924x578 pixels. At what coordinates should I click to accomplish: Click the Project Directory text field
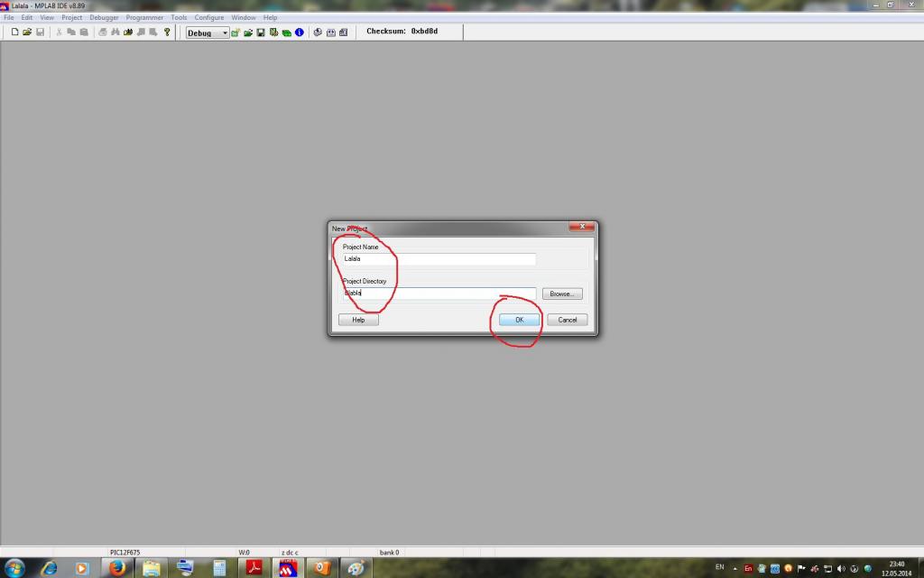tap(439, 294)
